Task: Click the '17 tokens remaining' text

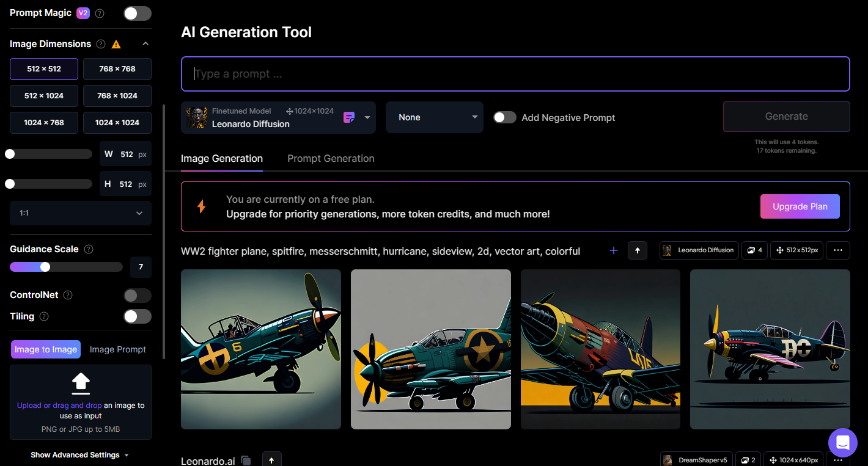Action: (786, 150)
